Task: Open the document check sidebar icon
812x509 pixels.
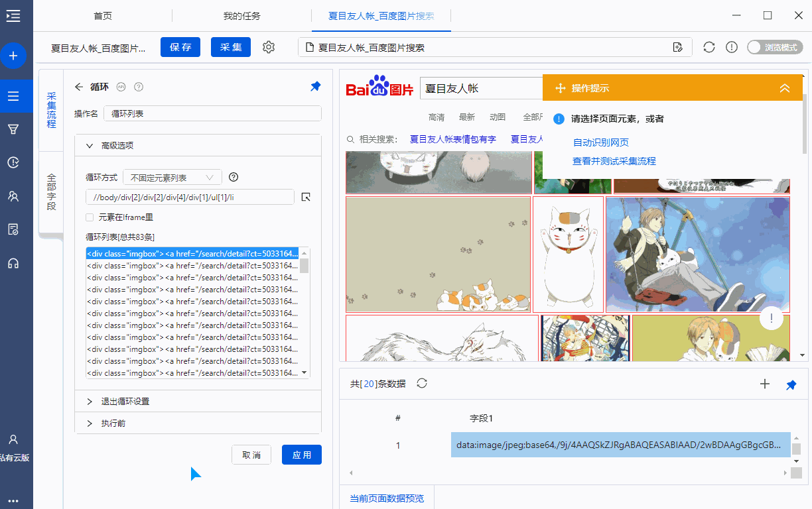Action: 13,229
